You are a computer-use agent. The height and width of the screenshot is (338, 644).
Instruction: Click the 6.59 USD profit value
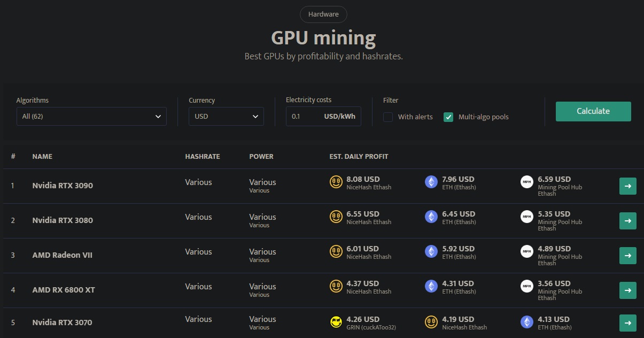click(554, 179)
